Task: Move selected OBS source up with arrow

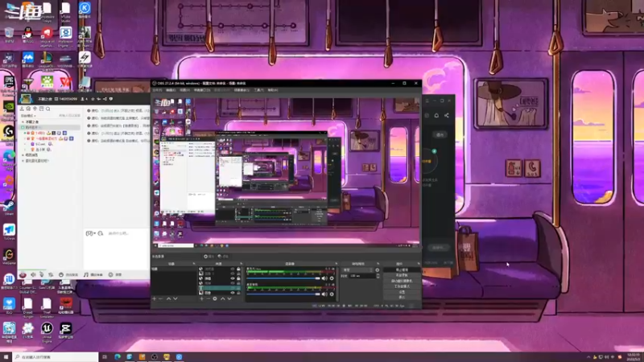Action: tap(223, 298)
